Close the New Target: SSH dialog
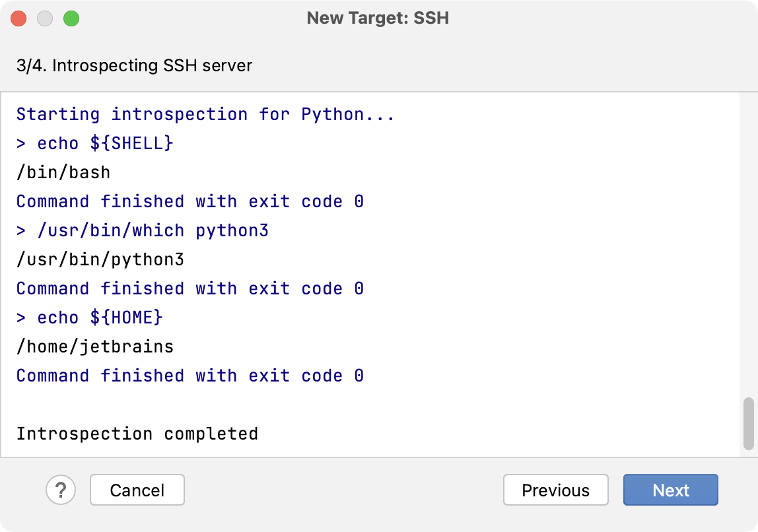 click(x=18, y=18)
